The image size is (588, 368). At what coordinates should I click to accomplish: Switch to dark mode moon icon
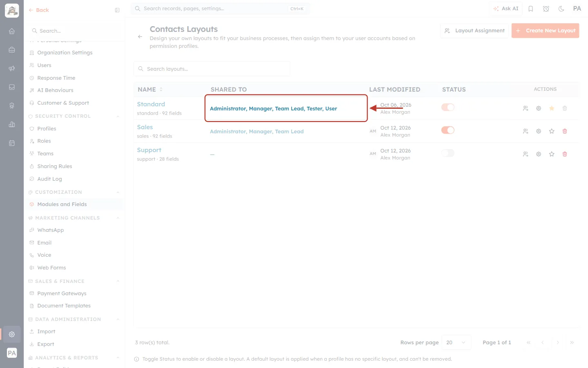tap(561, 9)
